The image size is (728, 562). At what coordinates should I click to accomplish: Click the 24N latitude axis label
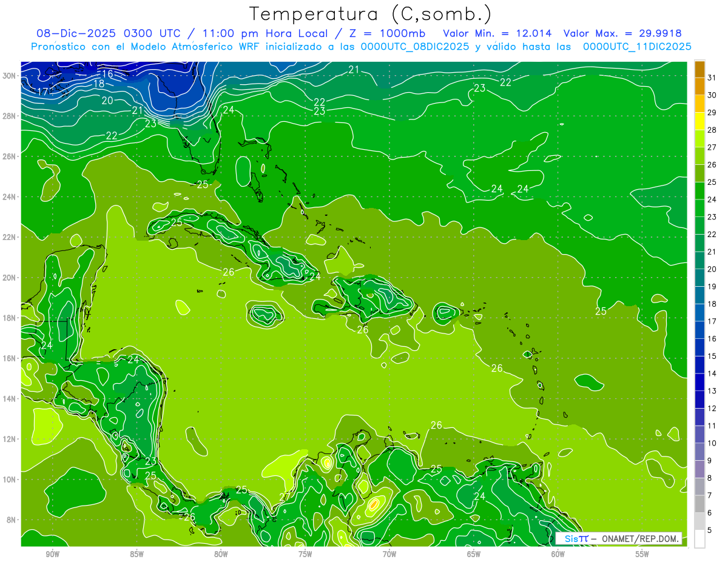(x=9, y=197)
